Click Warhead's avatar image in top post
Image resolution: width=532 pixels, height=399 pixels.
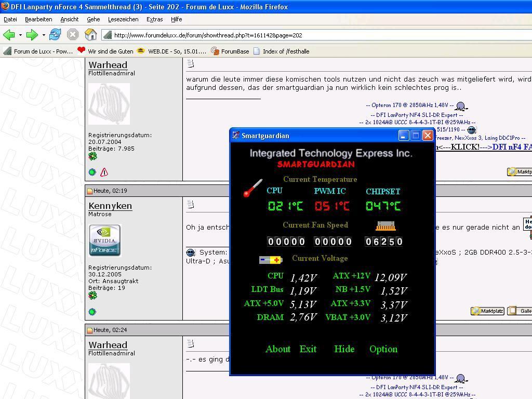point(109,104)
